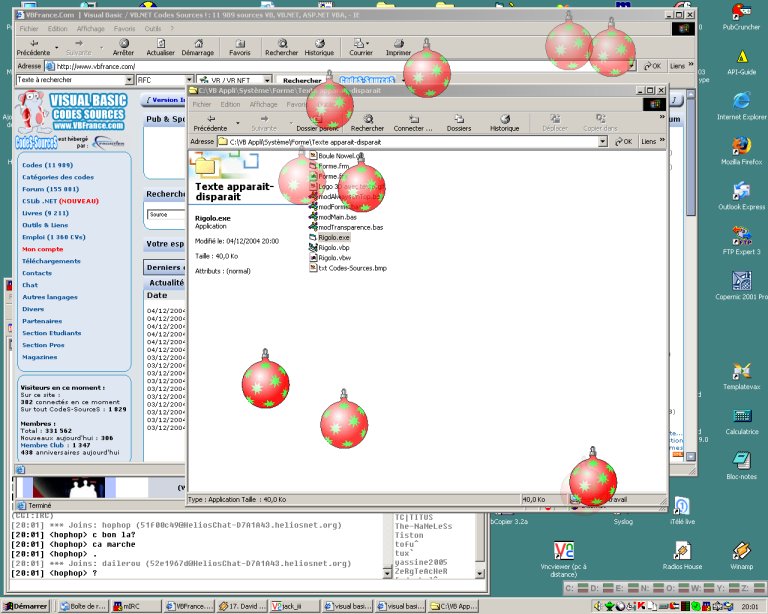The image size is (768, 614).
Task: Open Historique in the Explorer toolbar
Action: click(x=504, y=123)
